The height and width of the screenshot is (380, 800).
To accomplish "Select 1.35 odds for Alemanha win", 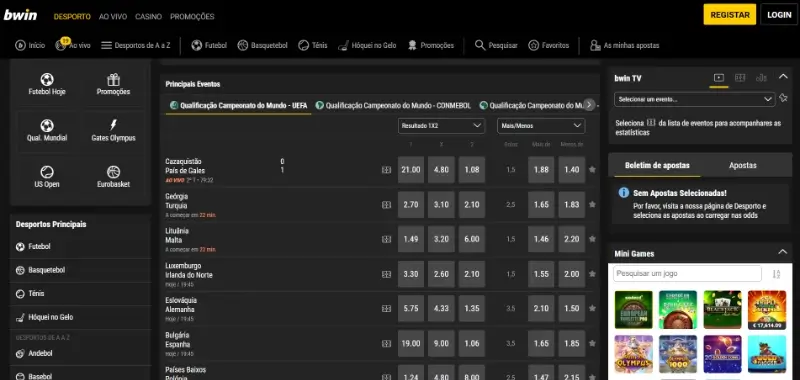I will [x=472, y=309].
